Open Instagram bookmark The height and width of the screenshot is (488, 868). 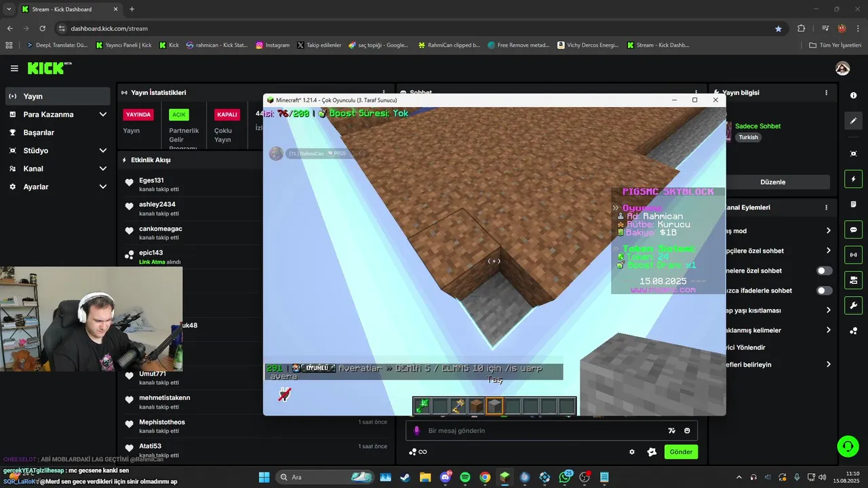click(x=273, y=45)
